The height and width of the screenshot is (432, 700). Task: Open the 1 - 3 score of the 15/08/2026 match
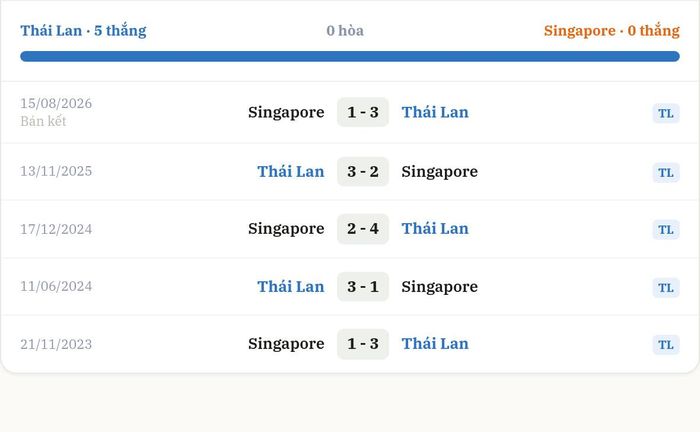coord(363,112)
